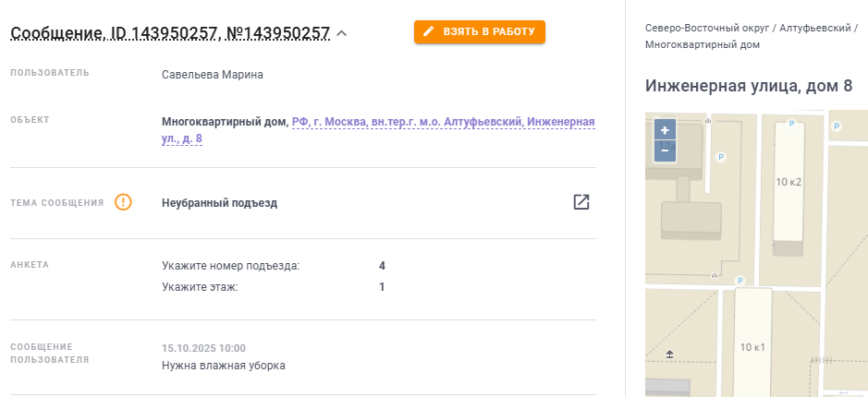Click parking icon in the map's top-right corner

[837, 126]
